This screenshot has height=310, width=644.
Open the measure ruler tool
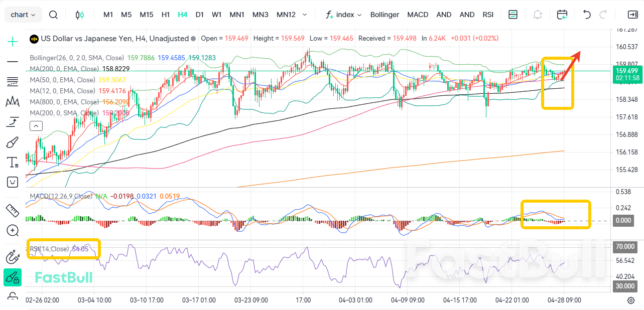[x=12, y=211]
